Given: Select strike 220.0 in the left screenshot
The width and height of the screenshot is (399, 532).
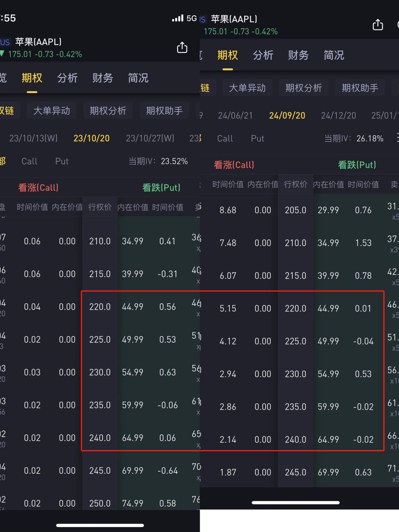Looking at the screenshot, I should (x=100, y=307).
